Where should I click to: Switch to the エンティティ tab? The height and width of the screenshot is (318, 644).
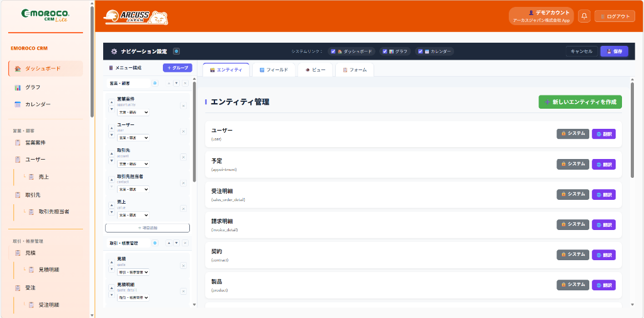click(226, 70)
